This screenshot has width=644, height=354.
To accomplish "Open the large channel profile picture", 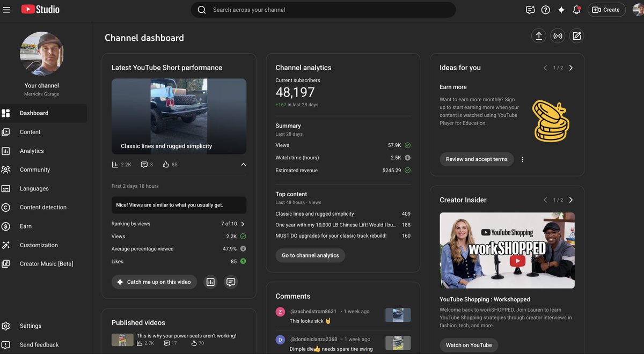I will tap(42, 54).
